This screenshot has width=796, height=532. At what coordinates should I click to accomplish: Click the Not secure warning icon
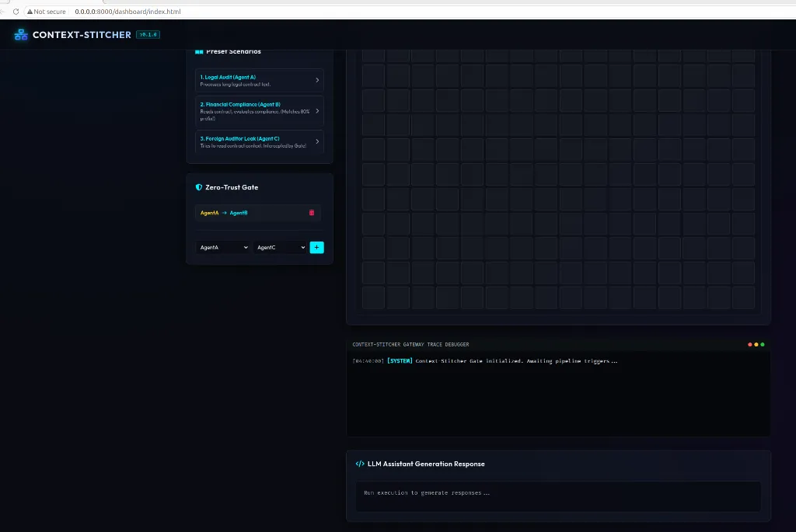point(30,12)
